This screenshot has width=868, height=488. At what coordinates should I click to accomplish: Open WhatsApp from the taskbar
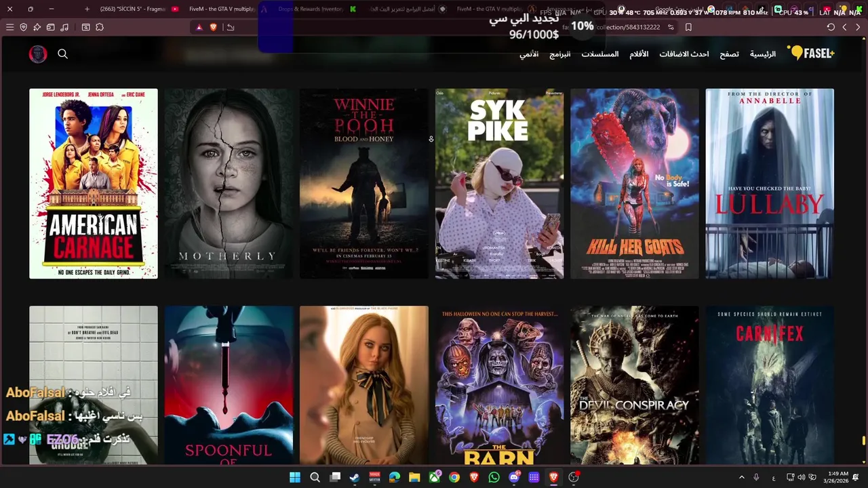(x=494, y=477)
